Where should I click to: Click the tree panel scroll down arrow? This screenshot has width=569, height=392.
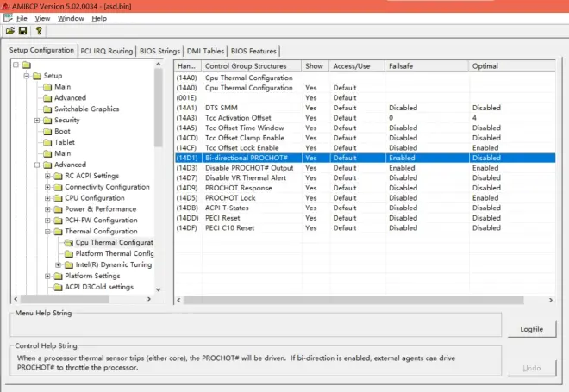click(x=159, y=289)
